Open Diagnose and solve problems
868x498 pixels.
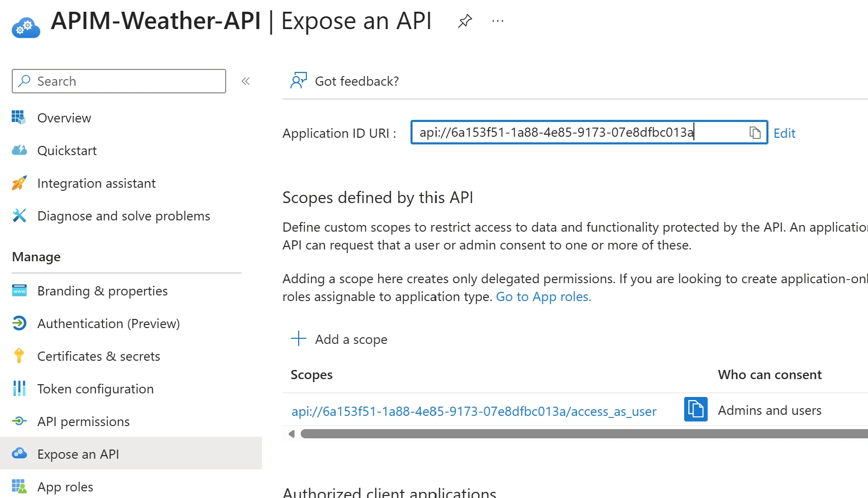click(x=124, y=216)
